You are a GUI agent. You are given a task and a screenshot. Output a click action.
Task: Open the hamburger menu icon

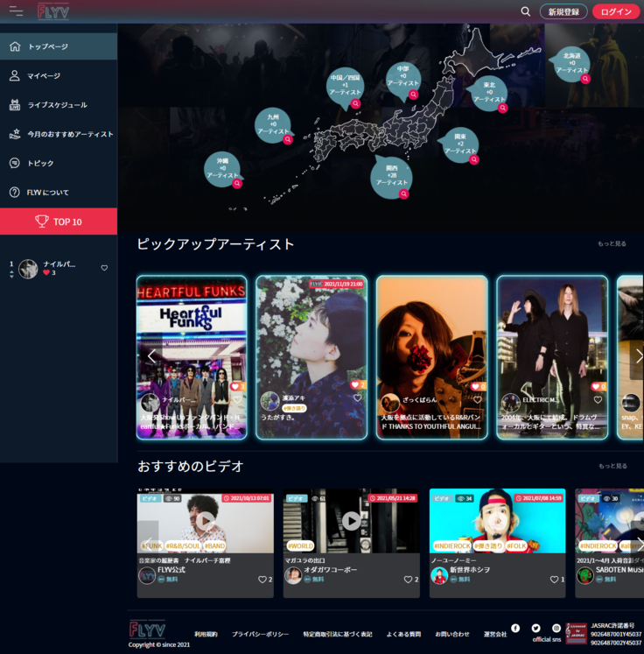(x=16, y=11)
